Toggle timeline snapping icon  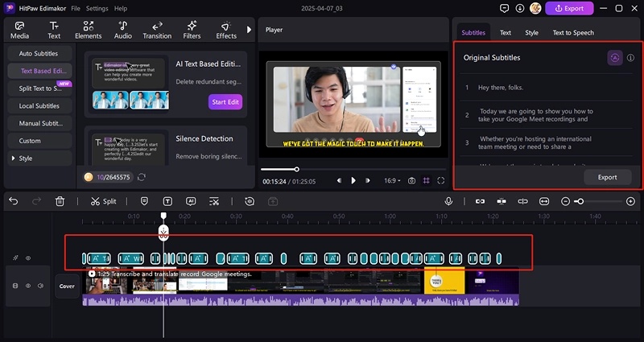[x=502, y=201]
